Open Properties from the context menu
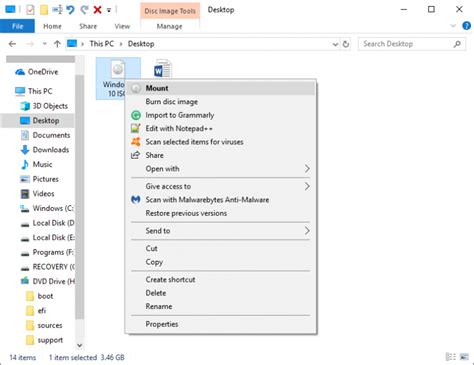 click(220, 324)
